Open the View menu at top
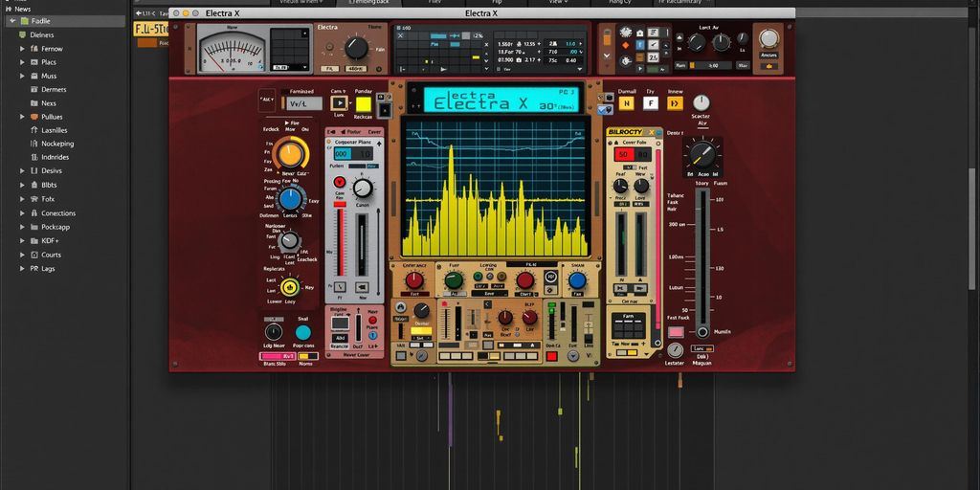Image resolution: width=980 pixels, height=490 pixels. point(556,3)
